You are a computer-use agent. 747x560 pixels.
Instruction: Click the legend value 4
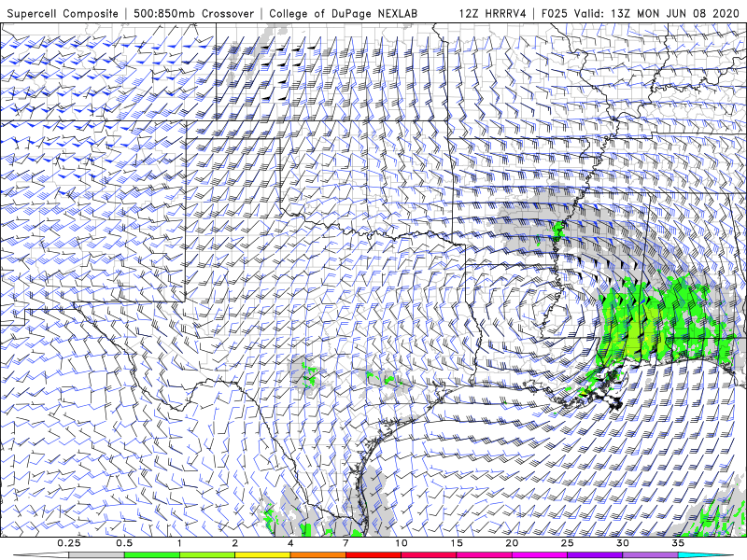coord(290,543)
